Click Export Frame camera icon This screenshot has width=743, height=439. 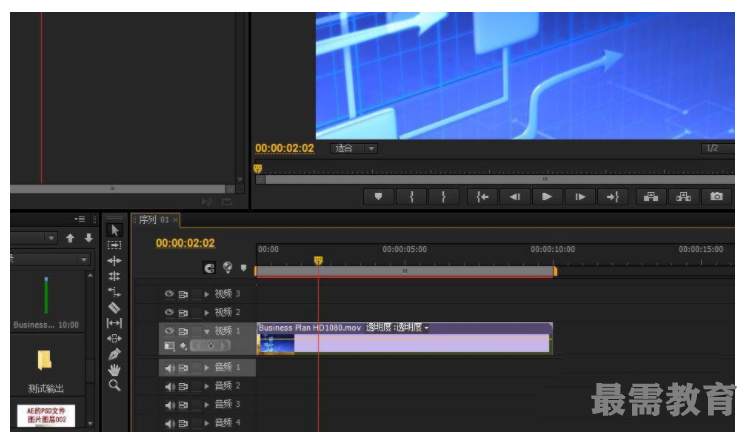pos(716,197)
